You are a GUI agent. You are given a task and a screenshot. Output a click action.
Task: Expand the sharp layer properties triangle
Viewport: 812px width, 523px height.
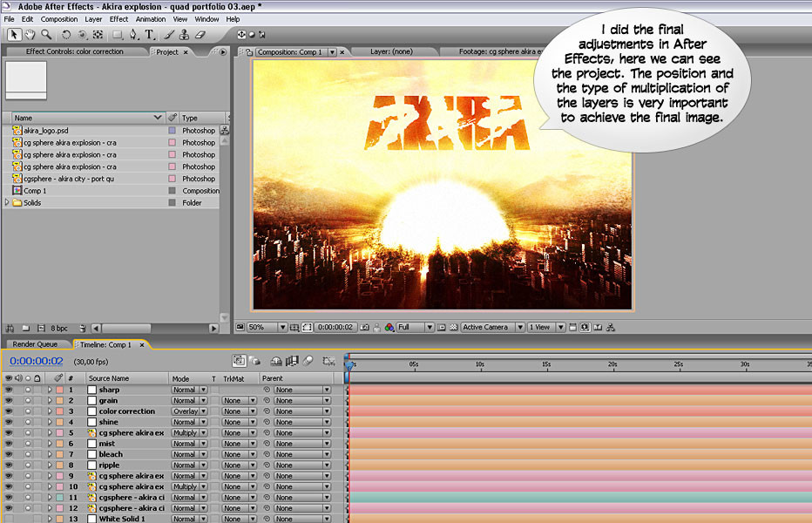click(50, 390)
